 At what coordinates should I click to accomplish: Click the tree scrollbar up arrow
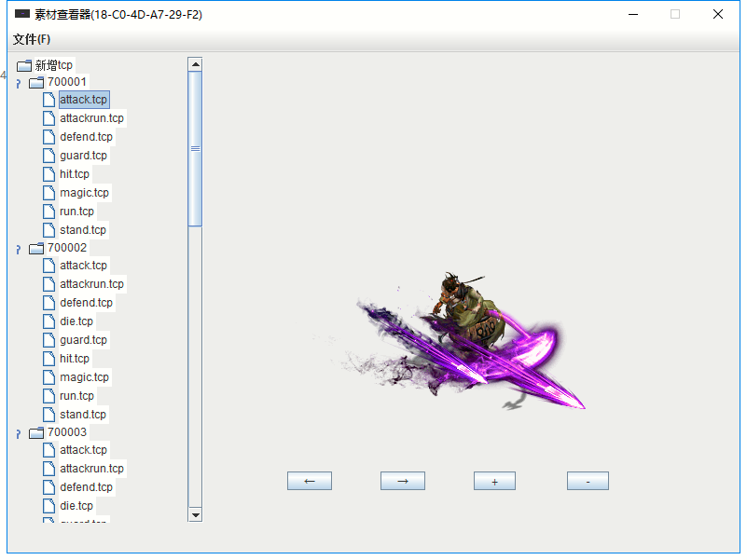click(x=195, y=63)
